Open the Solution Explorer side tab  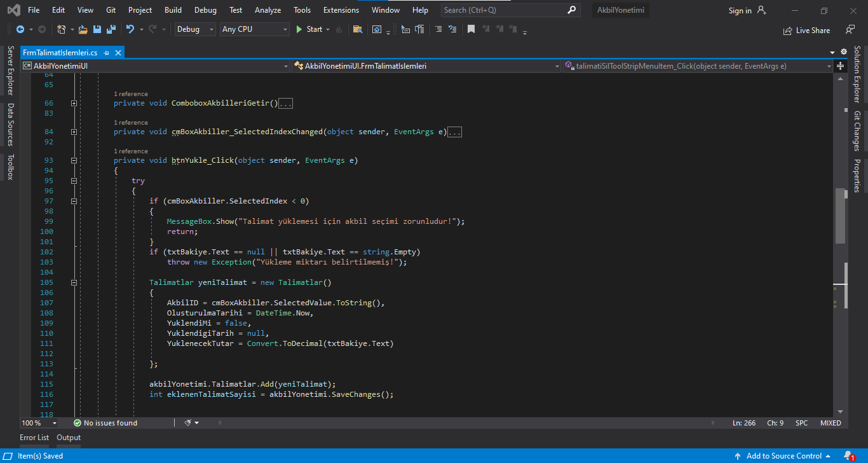pos(857,74)
